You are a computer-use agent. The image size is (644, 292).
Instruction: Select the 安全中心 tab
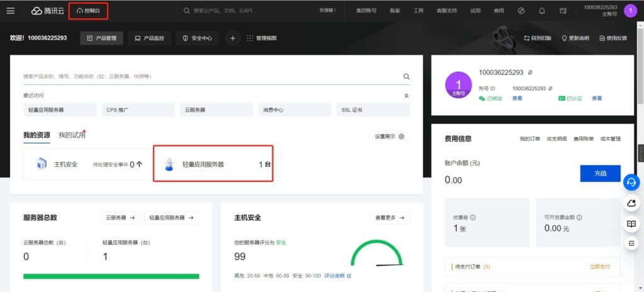(197, 38)
